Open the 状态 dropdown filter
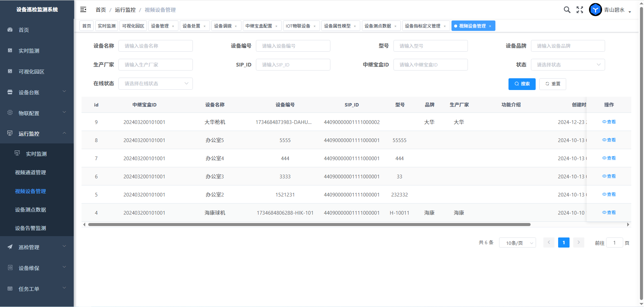 (x=568, y=65)
